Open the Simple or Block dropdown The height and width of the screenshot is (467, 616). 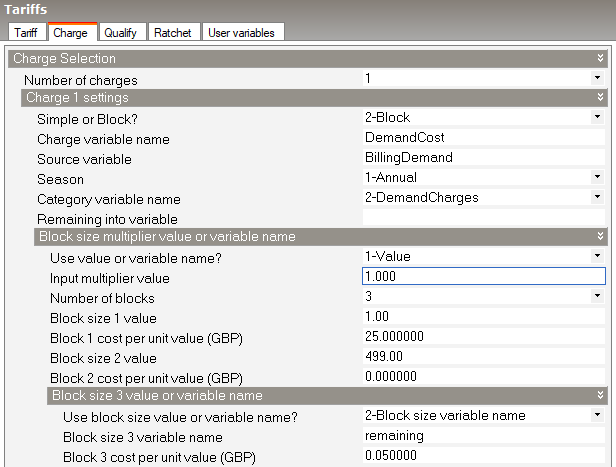597,118
